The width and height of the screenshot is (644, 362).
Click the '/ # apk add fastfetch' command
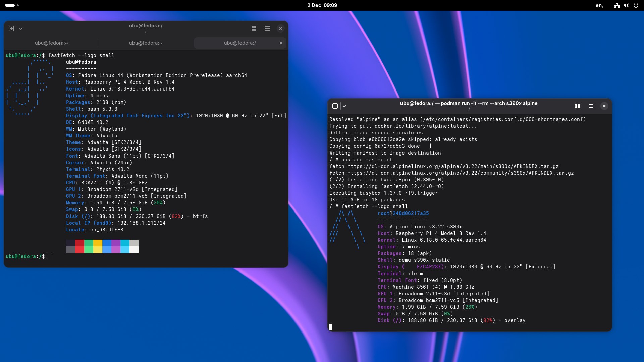(x=361, y=160)
